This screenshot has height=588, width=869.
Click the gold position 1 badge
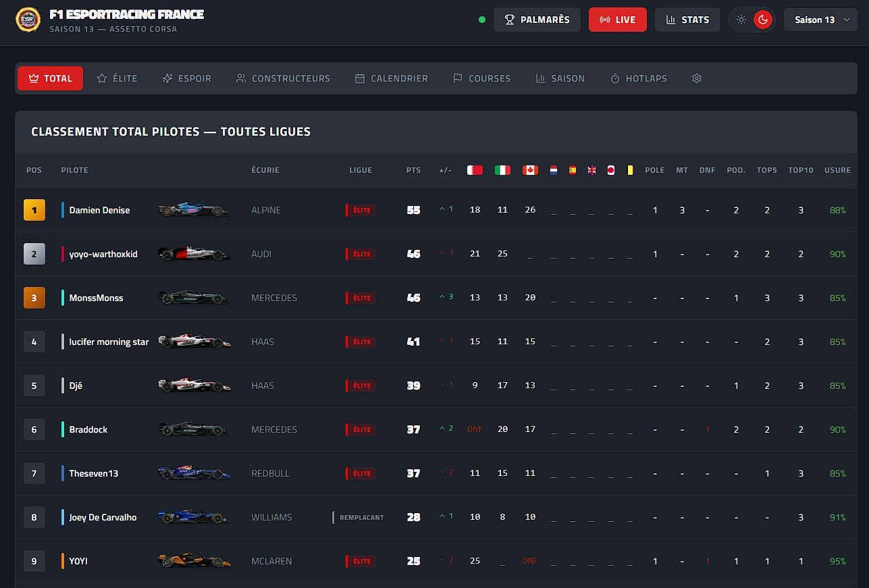34,210
